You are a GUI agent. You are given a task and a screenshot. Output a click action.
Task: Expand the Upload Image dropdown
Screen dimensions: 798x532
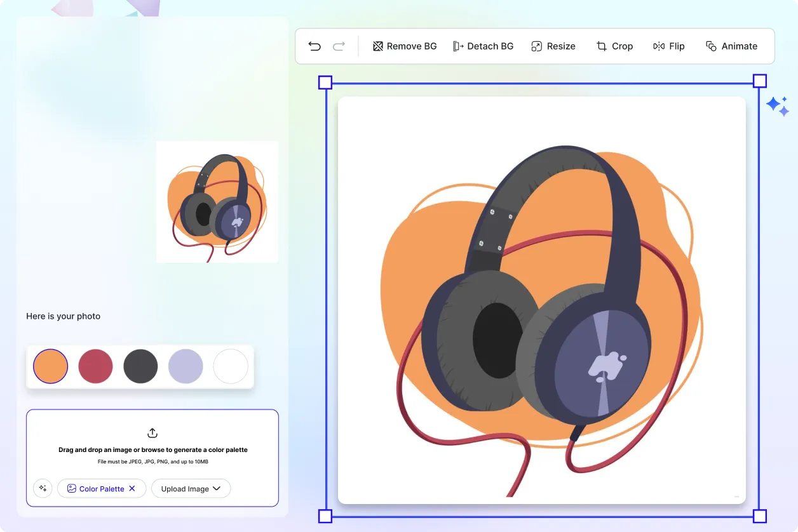tap(191, 488)
